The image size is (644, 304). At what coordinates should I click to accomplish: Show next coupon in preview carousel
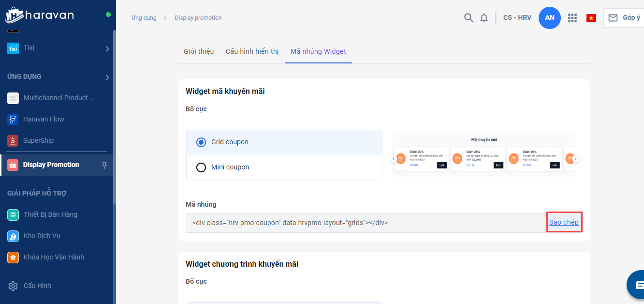point(576,159)
